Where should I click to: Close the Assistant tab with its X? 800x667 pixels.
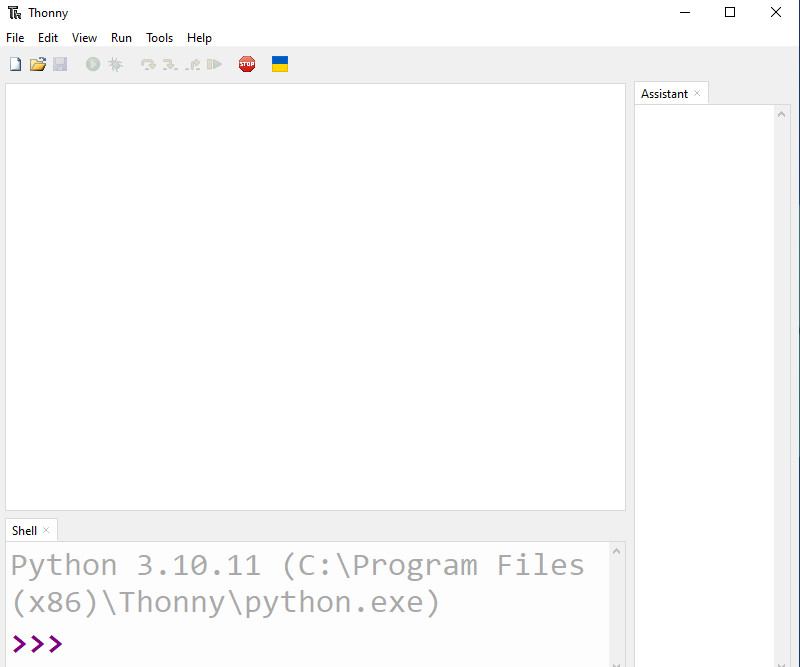[697, 93]
